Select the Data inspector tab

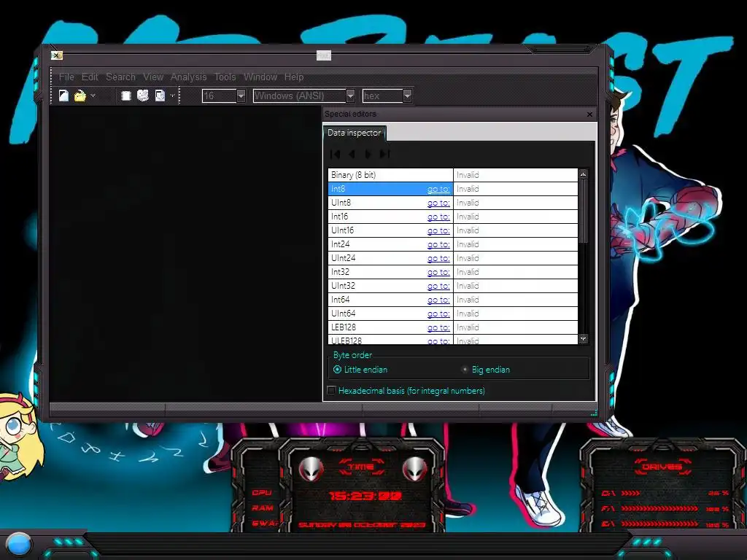354,133
